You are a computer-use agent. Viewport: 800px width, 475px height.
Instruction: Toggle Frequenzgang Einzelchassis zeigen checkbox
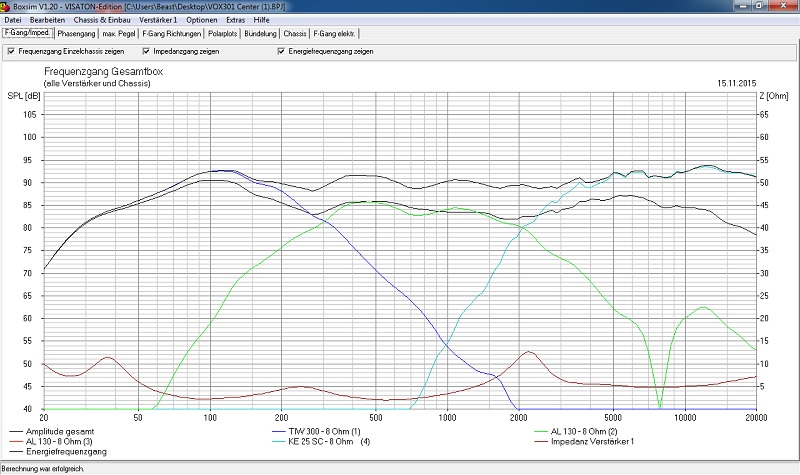(10, 51)
